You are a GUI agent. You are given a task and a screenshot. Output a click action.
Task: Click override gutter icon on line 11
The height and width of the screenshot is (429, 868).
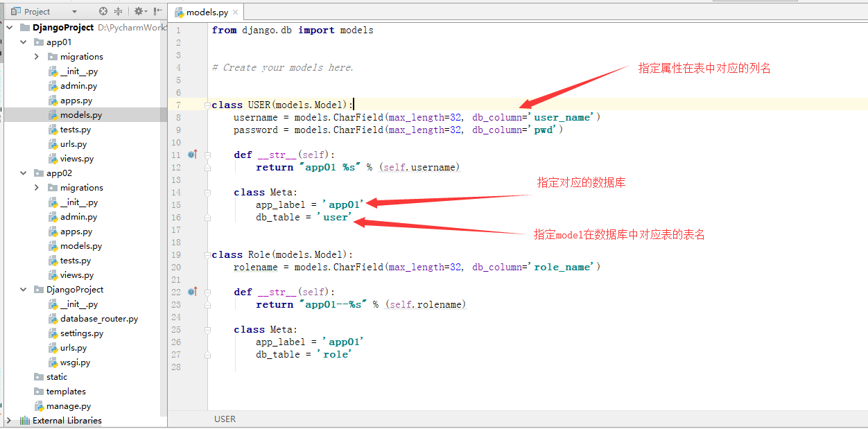[x=193, y=155]
